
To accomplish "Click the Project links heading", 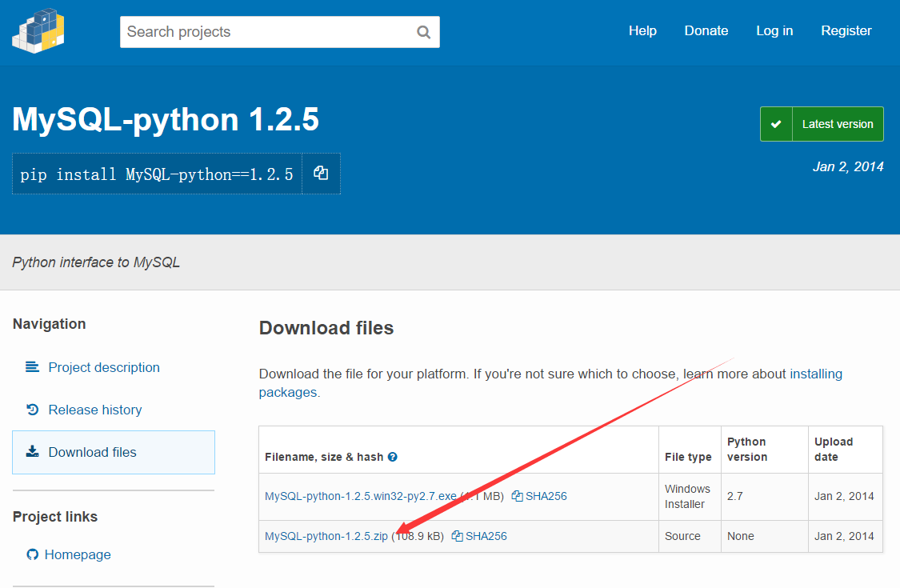I will (x=55, y=517).
